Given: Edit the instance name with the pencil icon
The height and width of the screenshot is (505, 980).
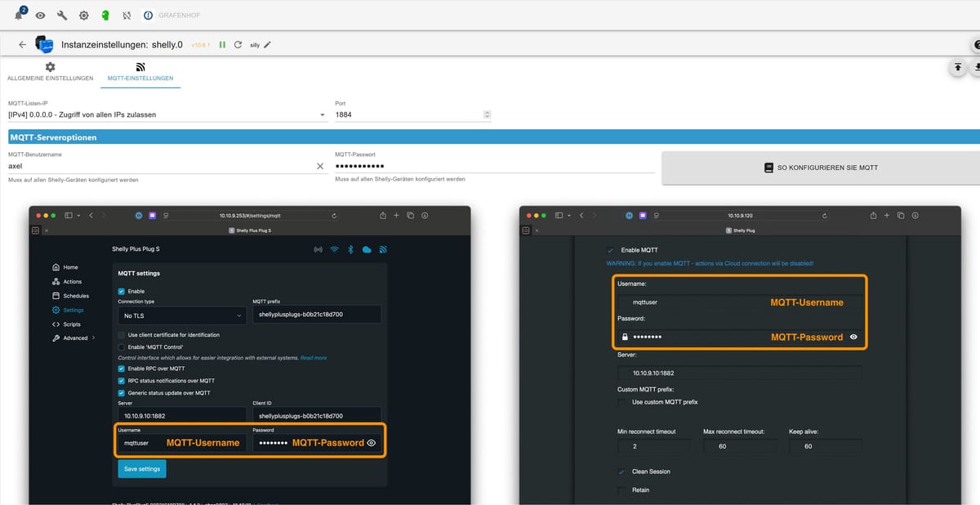Looking at the screenshot, I should [x=267, y=45].
